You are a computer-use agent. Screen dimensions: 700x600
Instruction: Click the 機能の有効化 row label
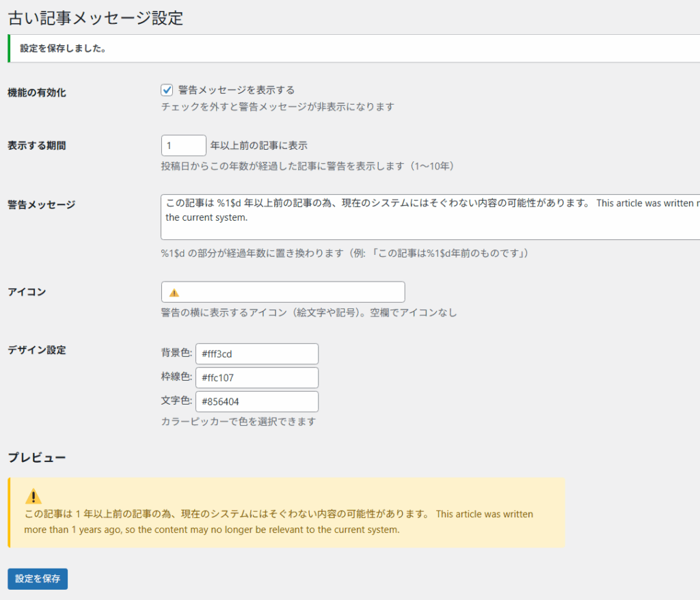tap(37, 92)
